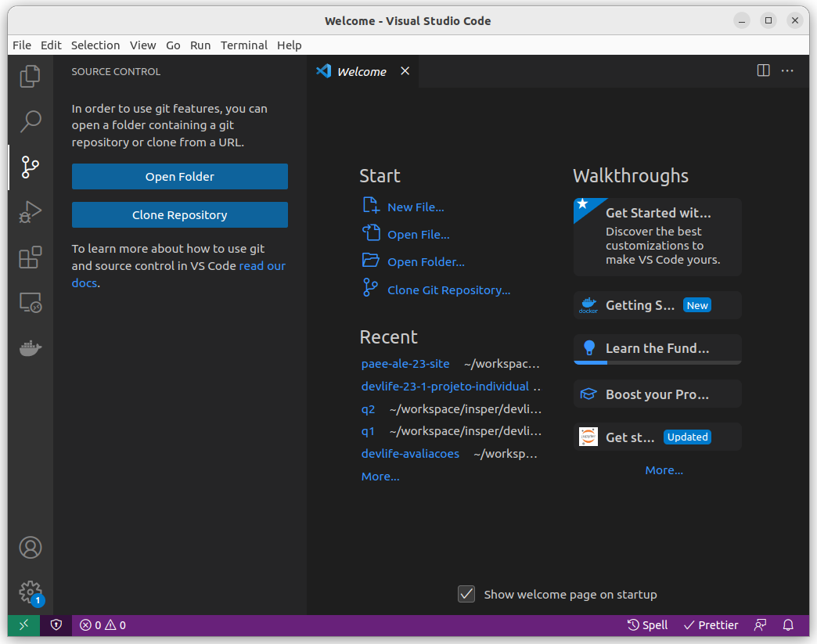Open the editor More Actions ellipsis menu
The image size is (817, 644).
[x=787, y=71]
